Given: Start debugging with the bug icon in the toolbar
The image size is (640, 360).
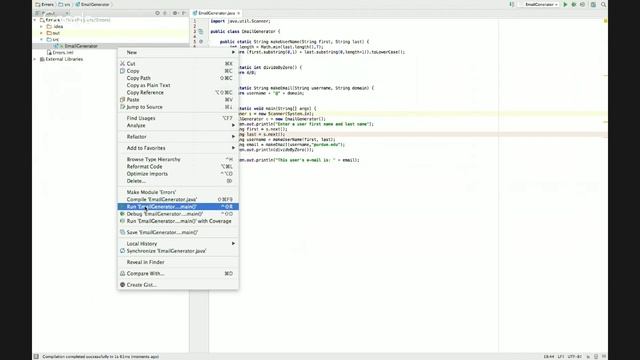Looking at the screenshot, I should coord(574,4).
